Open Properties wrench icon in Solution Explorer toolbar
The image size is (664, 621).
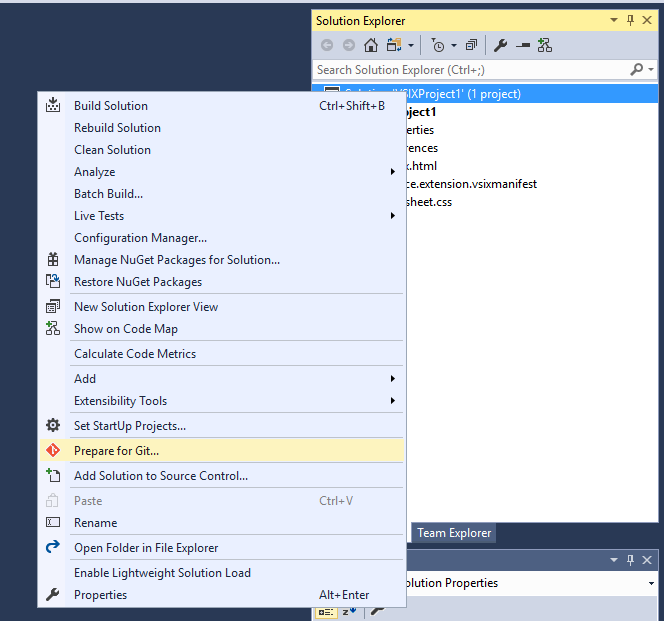pyautogui.click(x=501, y=45)
